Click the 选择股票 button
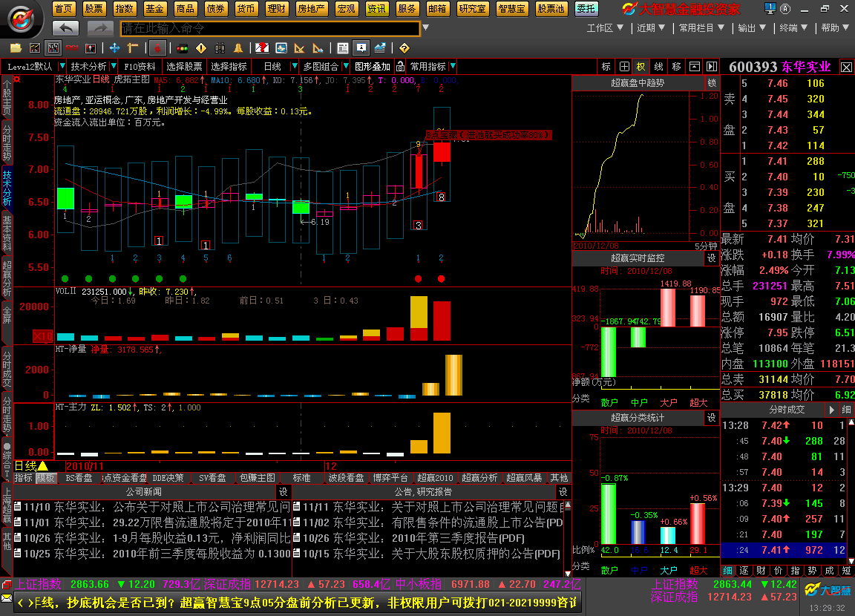The width and height of the screenshot is (855, 616). [x=184, y=67]
